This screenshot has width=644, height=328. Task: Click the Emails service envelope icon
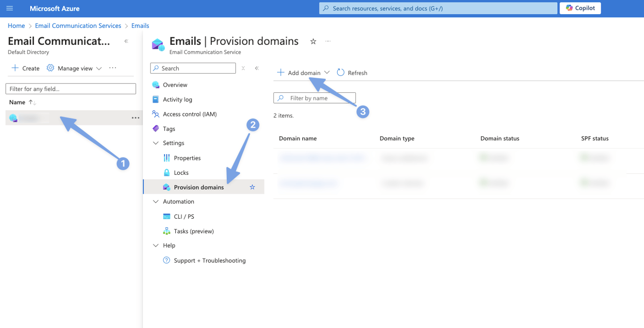pyautogui.click(x=158, y=45)
